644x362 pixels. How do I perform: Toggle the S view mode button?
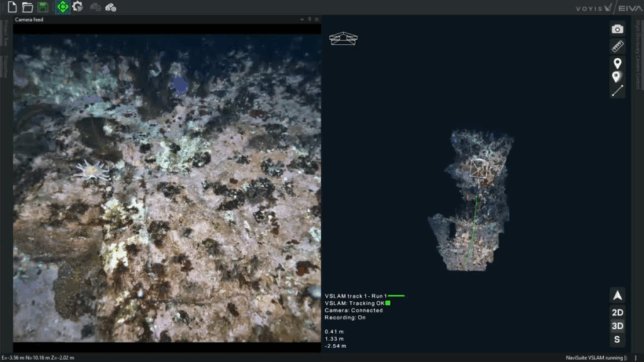618,340
